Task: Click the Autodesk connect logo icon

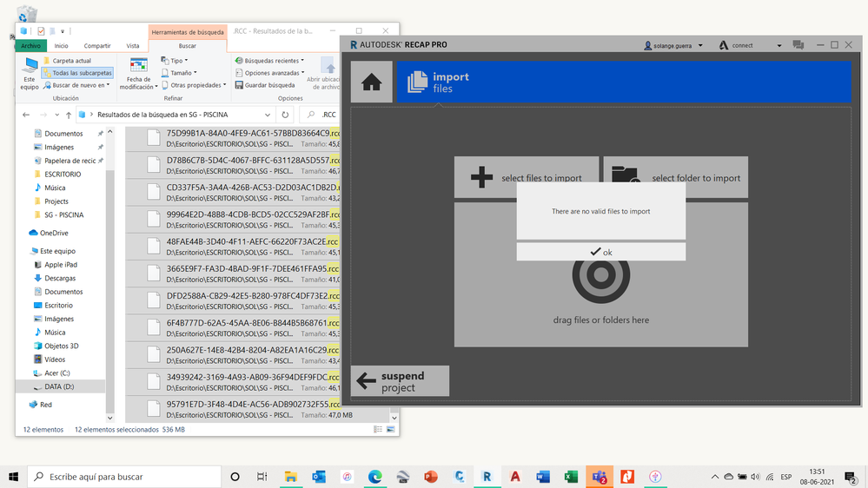Action: point(723,45)
